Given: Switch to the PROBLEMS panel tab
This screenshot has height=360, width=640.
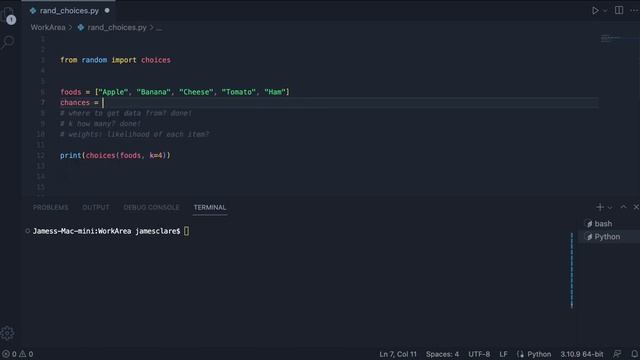Looking at the screenshot, I should pyautogui.click(x=51, y=207).
